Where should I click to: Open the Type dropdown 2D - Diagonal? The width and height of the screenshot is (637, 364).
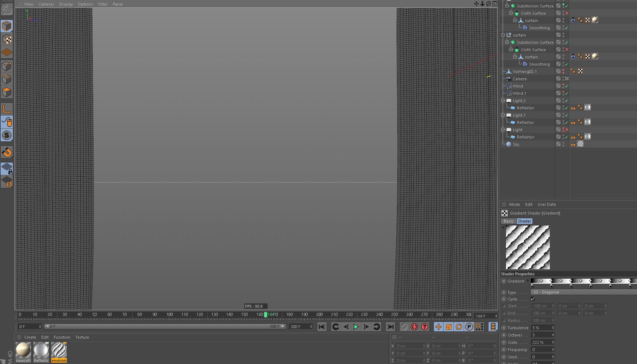pyautogui.click(x=584, y=292)
